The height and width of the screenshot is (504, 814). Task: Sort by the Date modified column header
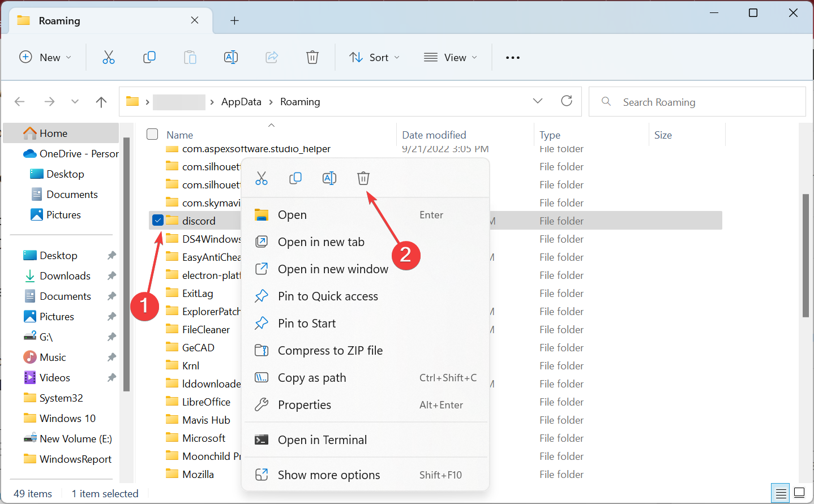click(434, 135)
